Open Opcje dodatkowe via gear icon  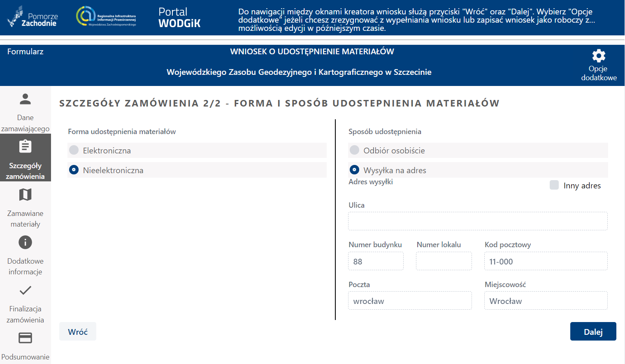click(598, 56)
